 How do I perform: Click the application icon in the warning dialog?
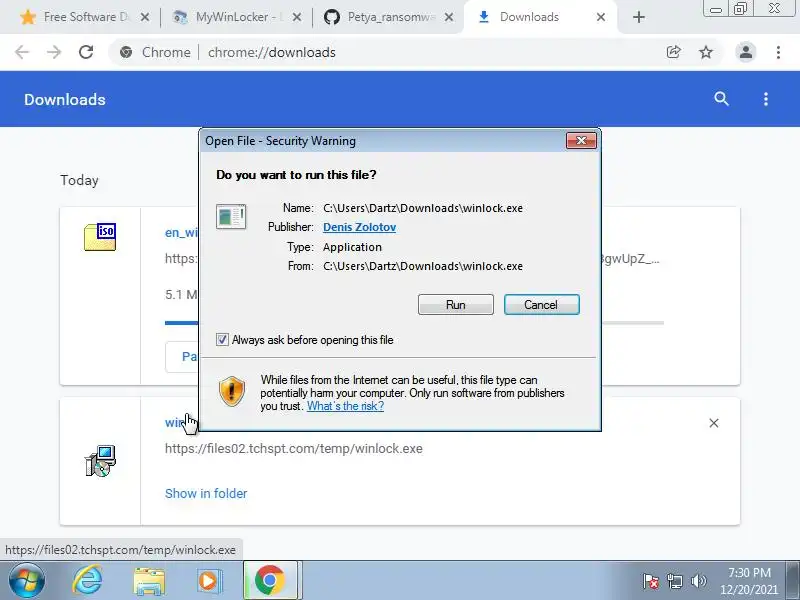(x=231, y=216)
